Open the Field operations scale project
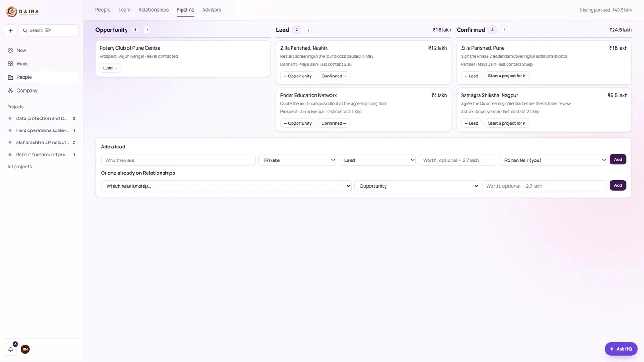Image resolution: width=644 pixels, height=362 pixels. click(x=42, y=130)
